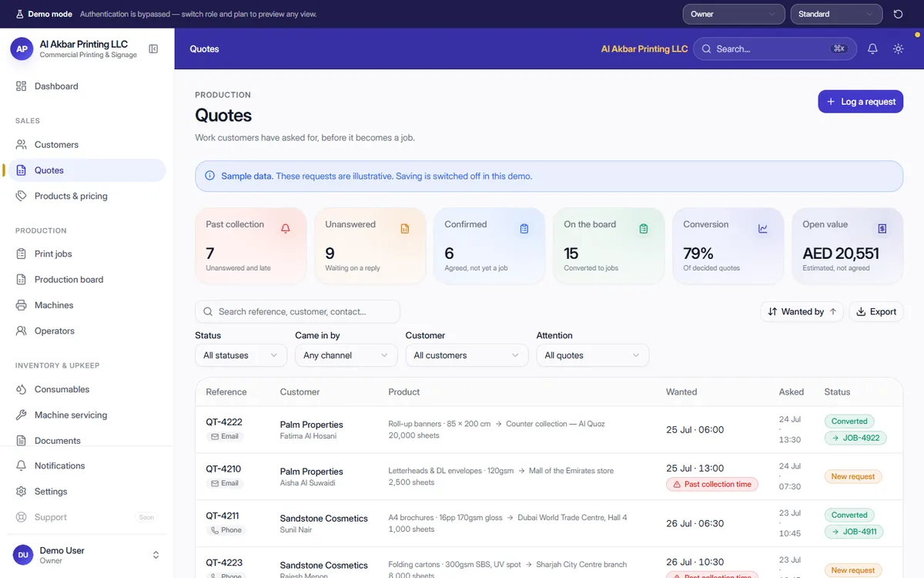Click the Past collection time badge for QT-4210

pyautogui.click(x=712, y=485)
